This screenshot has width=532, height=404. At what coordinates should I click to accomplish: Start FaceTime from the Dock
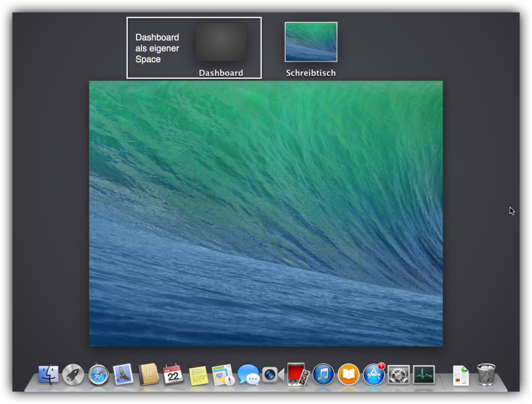point(273,375)
